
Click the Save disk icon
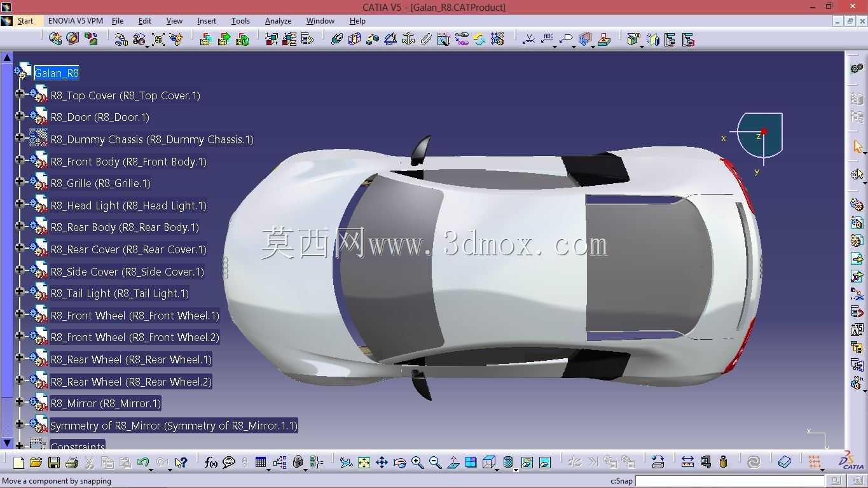tap(54, 463)
